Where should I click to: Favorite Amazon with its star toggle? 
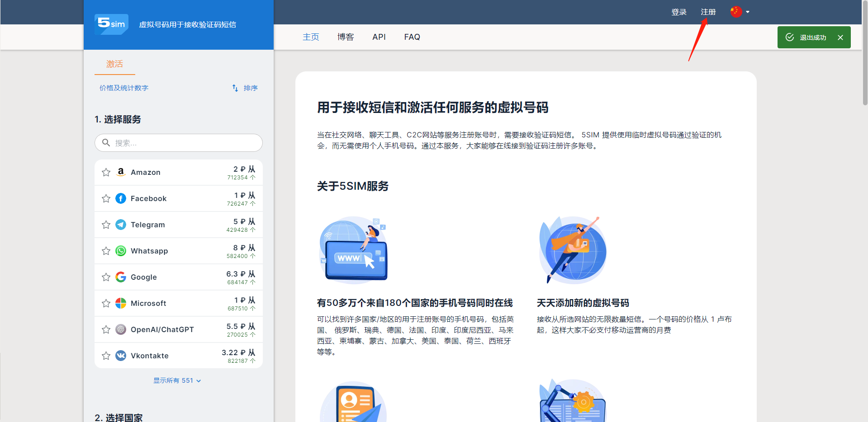tap(106, 172)
